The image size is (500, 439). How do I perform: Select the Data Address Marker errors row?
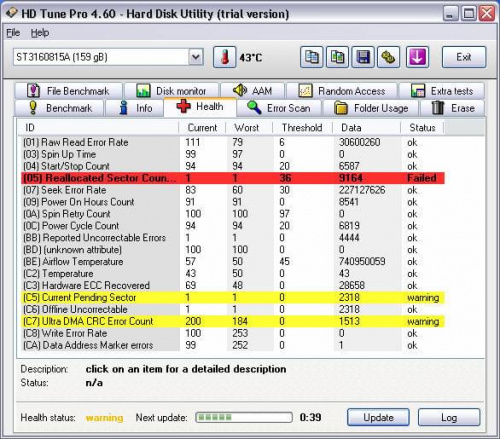pyautogui.click(x=232, y=345)
